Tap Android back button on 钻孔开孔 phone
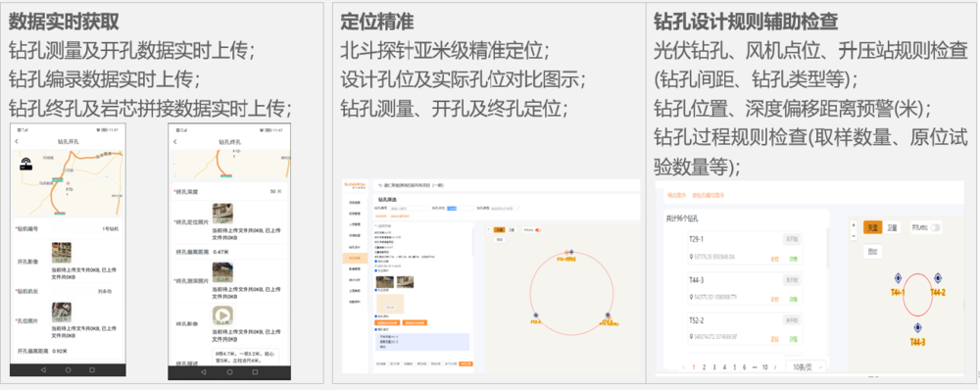 pos(43,370)
